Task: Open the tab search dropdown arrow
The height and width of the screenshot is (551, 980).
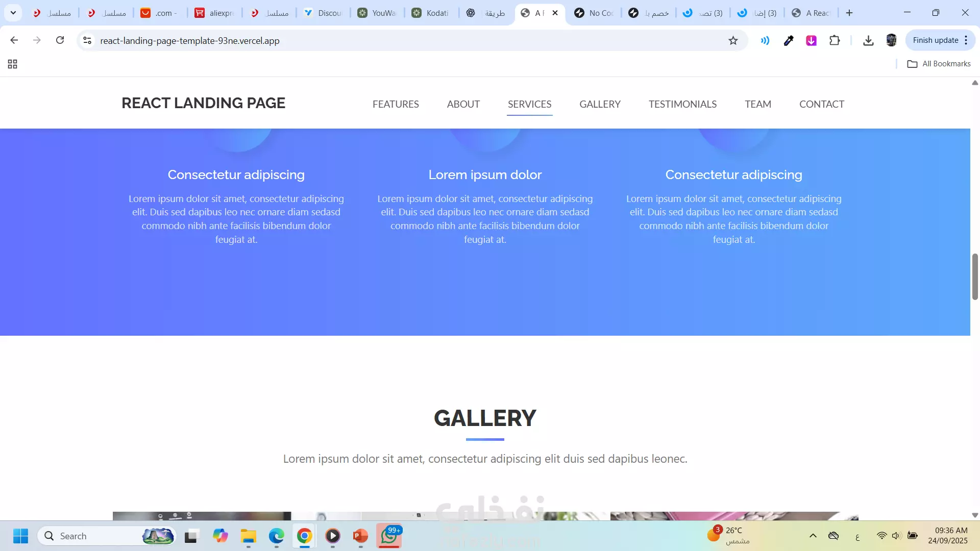Action: pyautogui.click(x=13, y=13)
